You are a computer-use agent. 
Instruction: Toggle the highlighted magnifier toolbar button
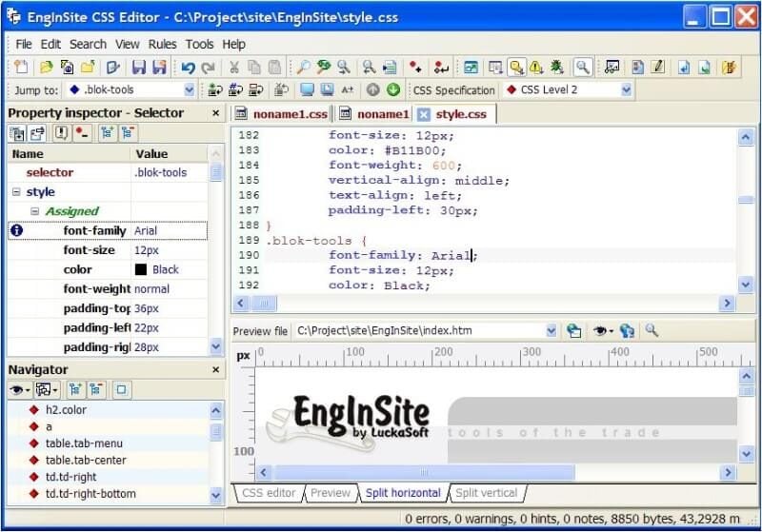coord(582,67)
